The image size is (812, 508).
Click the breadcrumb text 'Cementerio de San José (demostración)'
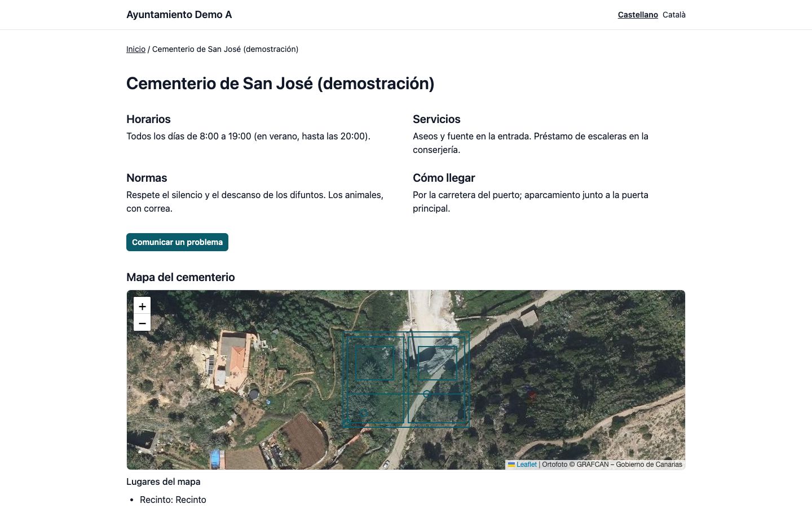pyautogui.click(x=225, y=49)
